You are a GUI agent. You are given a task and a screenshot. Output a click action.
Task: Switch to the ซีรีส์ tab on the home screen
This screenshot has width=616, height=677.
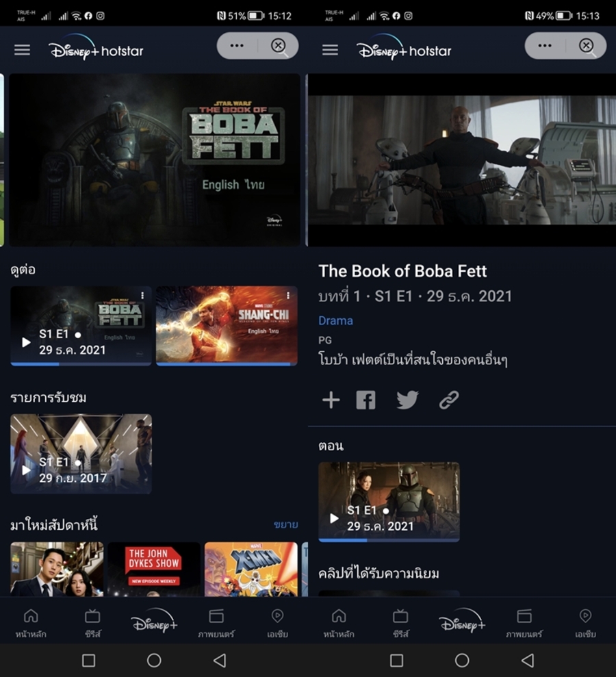point(92,623)
